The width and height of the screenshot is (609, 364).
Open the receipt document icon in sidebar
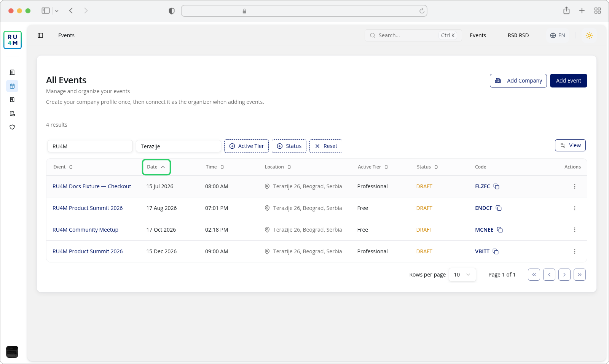pos(12,100)
